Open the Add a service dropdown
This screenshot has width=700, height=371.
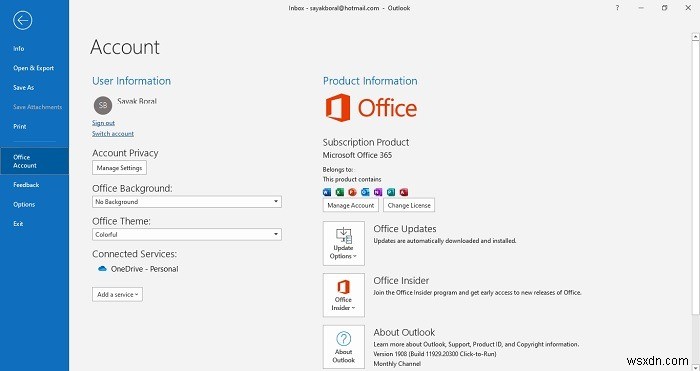click(x=117, y=294)
